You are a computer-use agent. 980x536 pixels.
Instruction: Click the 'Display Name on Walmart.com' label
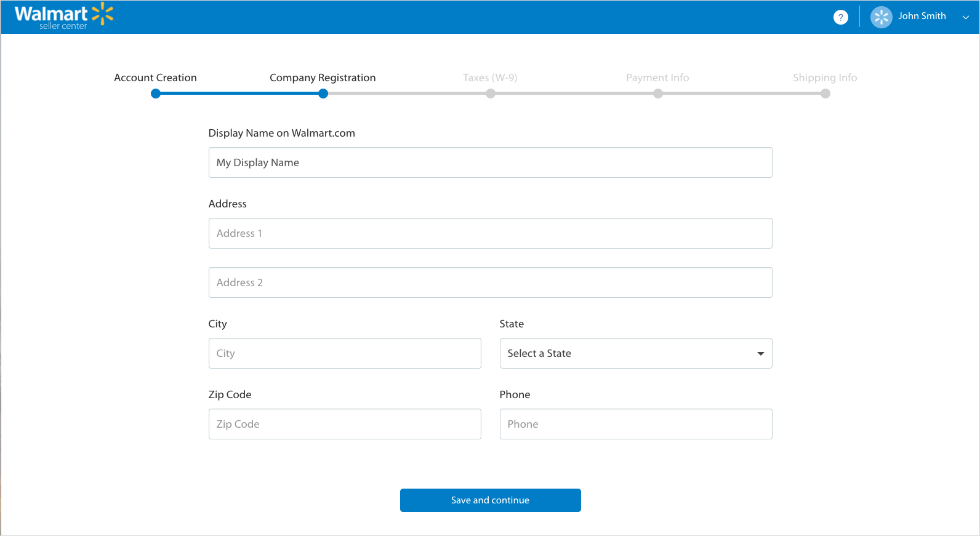[x=281, y=133]
